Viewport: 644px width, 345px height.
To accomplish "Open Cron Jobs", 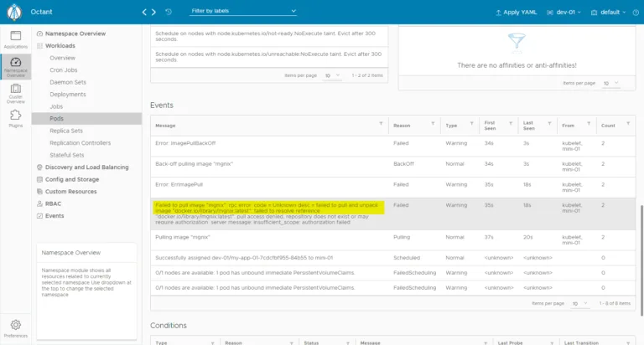I will 63,70.
